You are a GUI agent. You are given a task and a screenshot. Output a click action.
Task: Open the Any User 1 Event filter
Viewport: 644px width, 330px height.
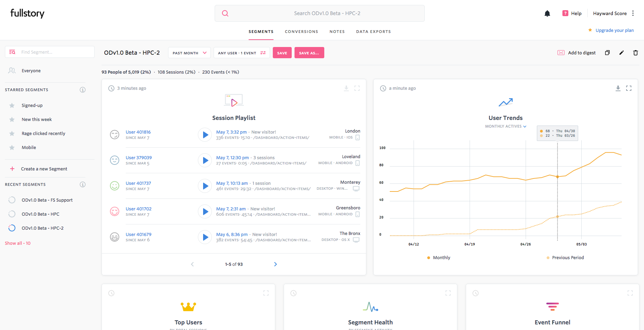coord(242,53)
